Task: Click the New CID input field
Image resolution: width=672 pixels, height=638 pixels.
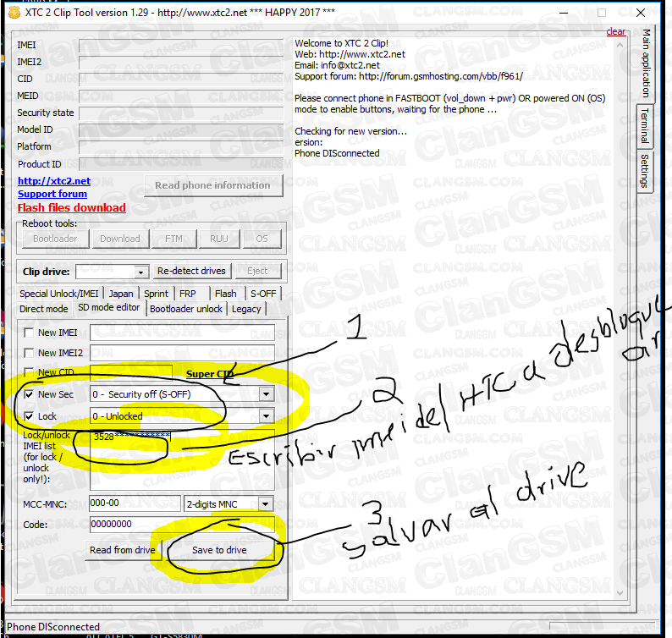Action: [131, 372]
